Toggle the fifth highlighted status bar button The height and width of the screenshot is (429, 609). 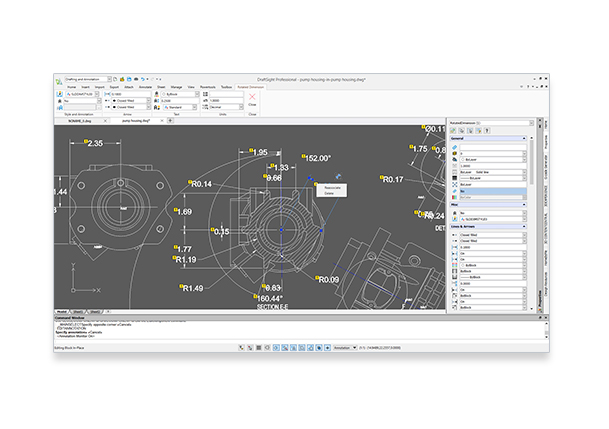point(276,347)
